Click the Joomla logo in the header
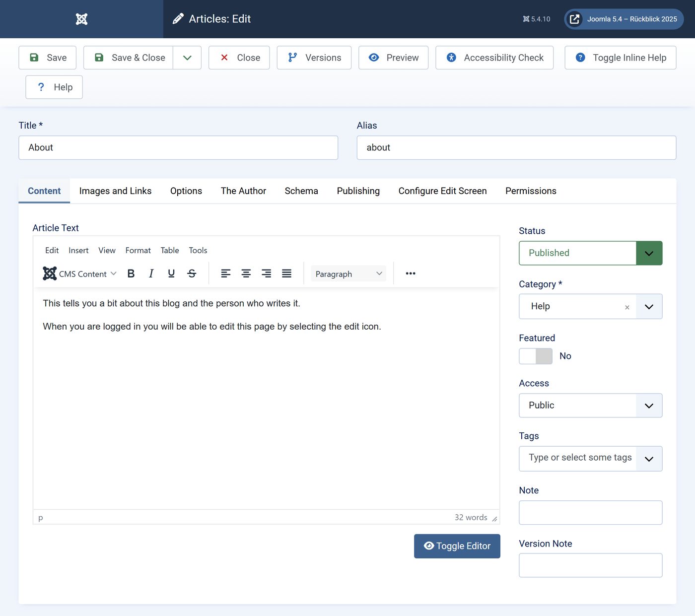Image resolution: width=695 pixels, height=616 pixels. pyautogui.click(x=81, y=19)
